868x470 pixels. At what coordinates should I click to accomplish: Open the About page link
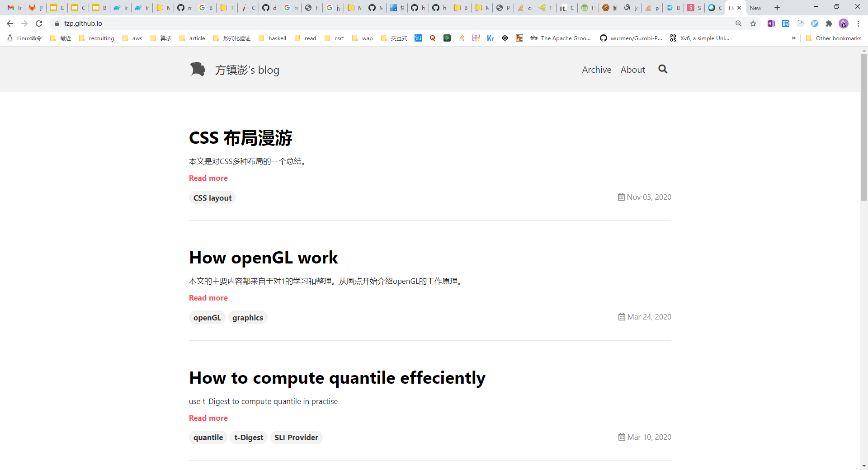[632, 69]
